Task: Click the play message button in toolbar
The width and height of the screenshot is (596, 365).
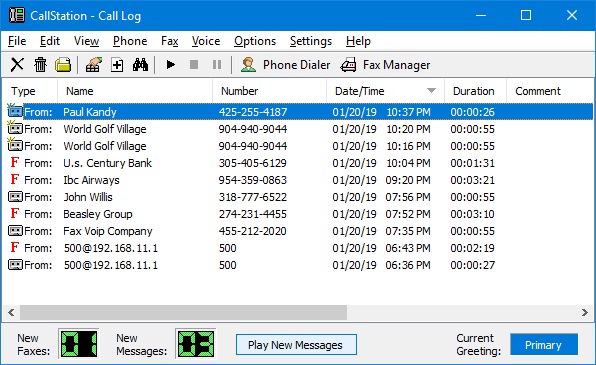Action: point(171,65)
